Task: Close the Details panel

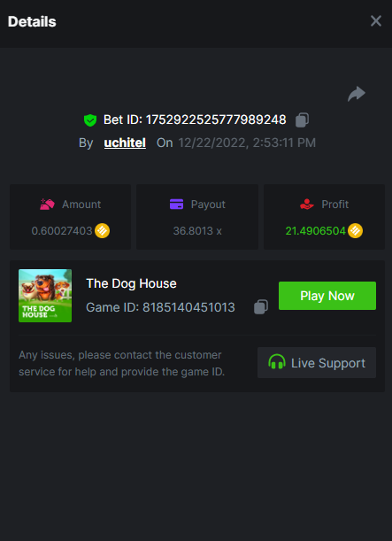Action: (376, 21)
